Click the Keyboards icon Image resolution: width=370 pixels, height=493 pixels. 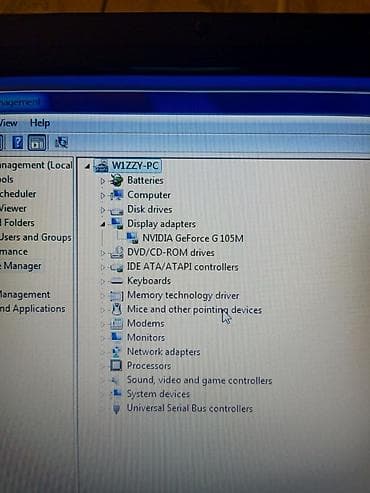point(117,281)
